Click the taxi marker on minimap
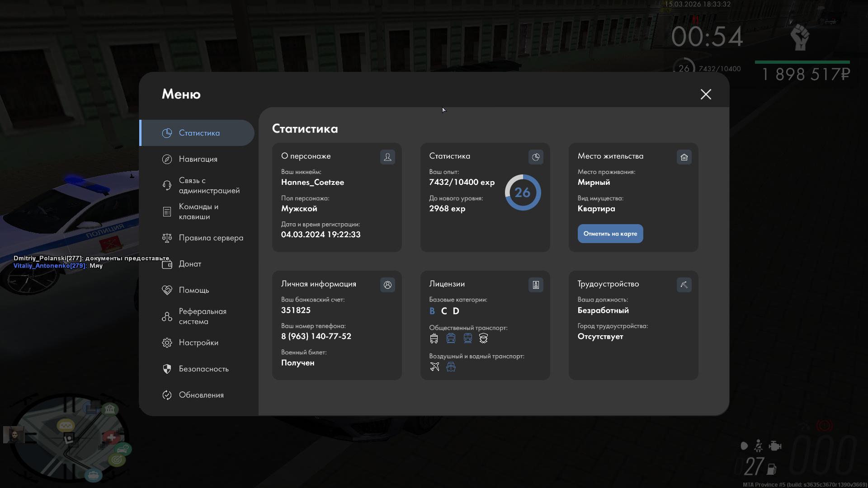Image resolution: width=868 pixels, height=488 pixels. (66, 425)
